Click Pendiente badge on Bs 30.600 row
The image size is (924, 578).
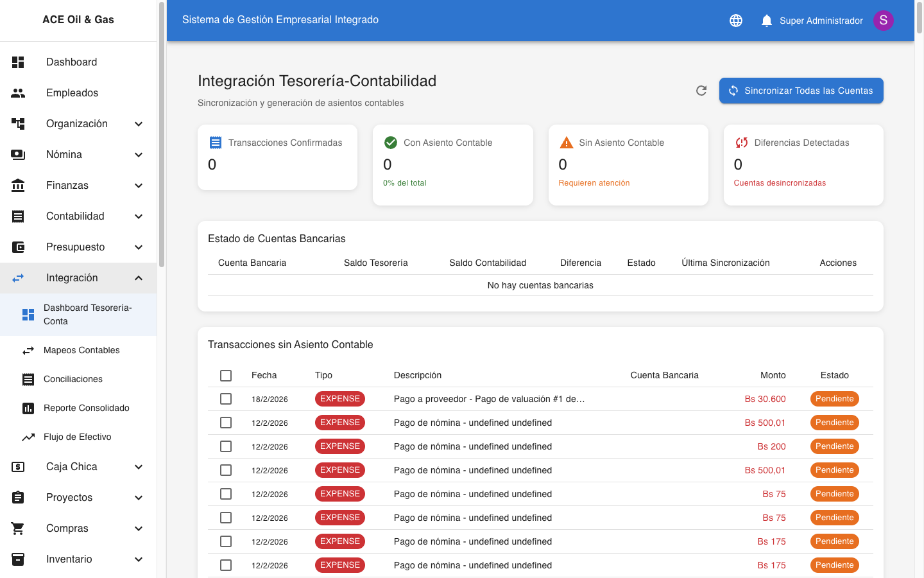pyautogui.click(x=834, y=399)
